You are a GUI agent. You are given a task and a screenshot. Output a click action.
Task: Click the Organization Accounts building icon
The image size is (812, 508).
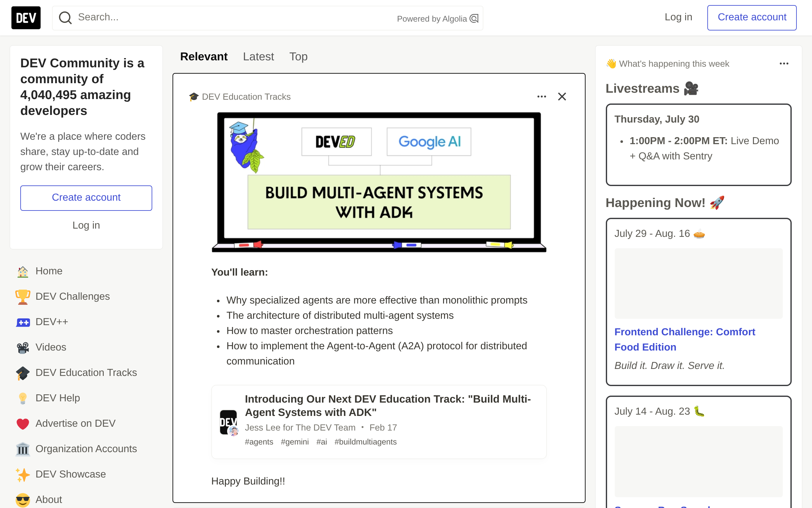point(23,449)
